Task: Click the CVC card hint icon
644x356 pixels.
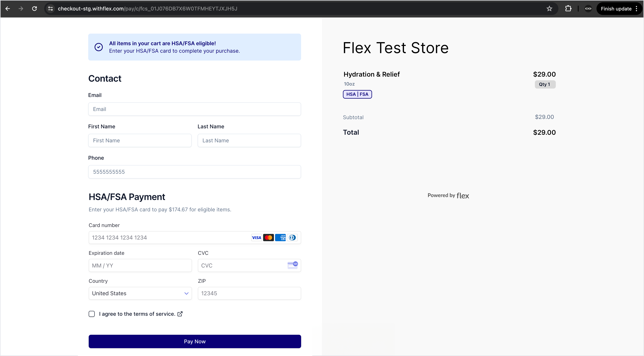Action: [x=293, y=265]
